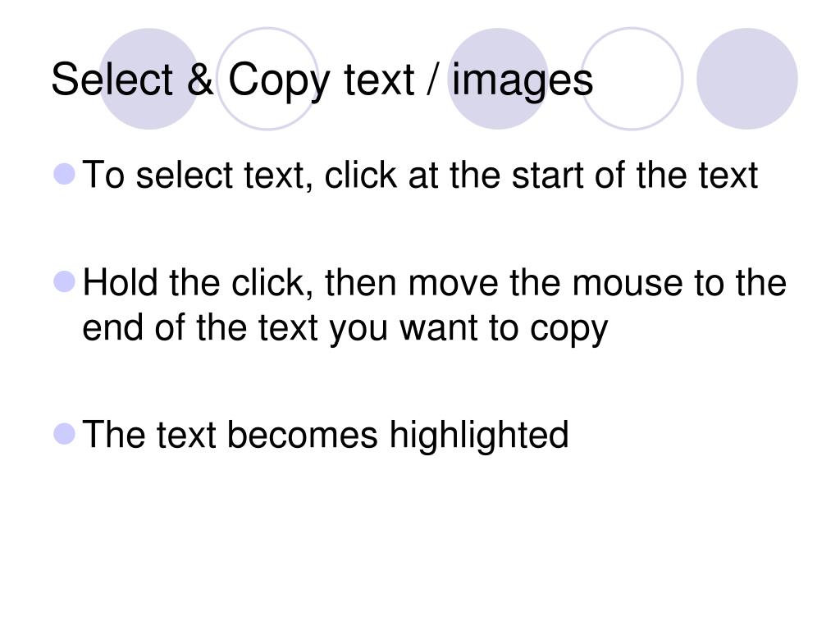Click the first filled lavender circle in header
The width and height of the screenshot is (840, 630).
pyautogui.click(x=149, y=79)
